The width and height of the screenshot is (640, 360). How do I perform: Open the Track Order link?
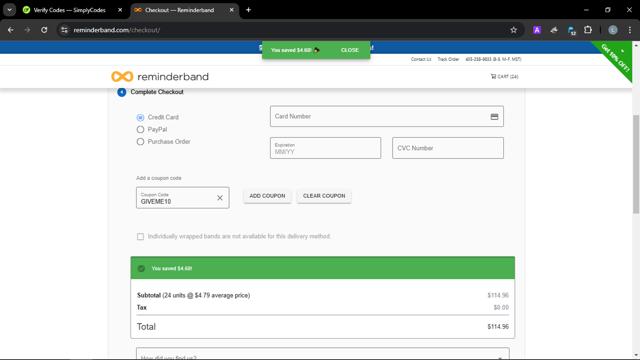[448, 59]
